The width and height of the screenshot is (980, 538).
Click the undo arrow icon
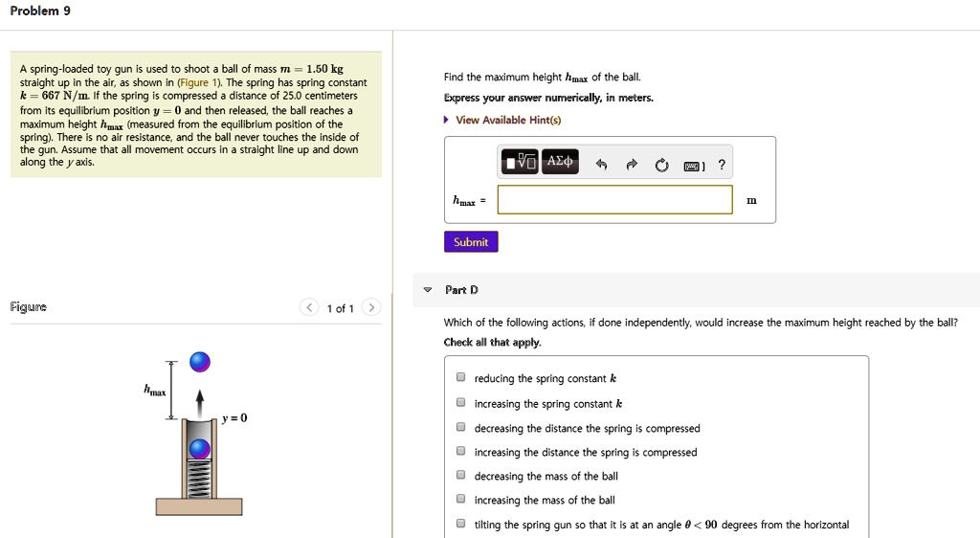click(x=602, y=165)
